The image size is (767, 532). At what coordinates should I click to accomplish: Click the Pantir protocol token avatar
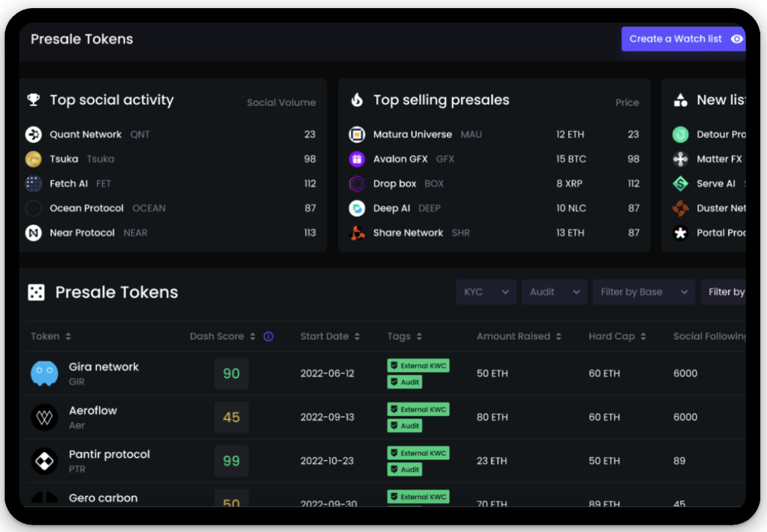(44, 461)
